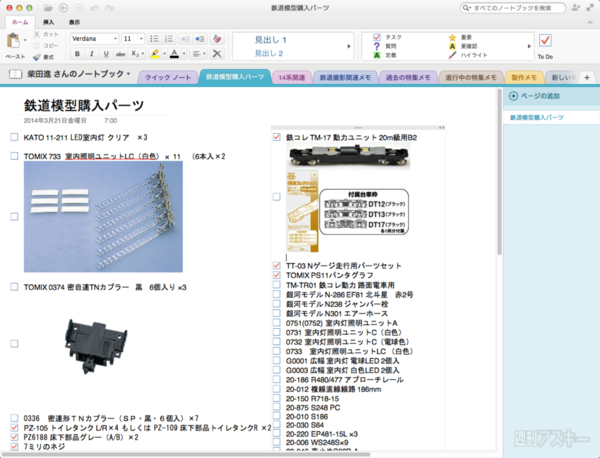Insert a numbered list
The height and width of the screenshot is (458, 600).
click(x=169, y=39)
